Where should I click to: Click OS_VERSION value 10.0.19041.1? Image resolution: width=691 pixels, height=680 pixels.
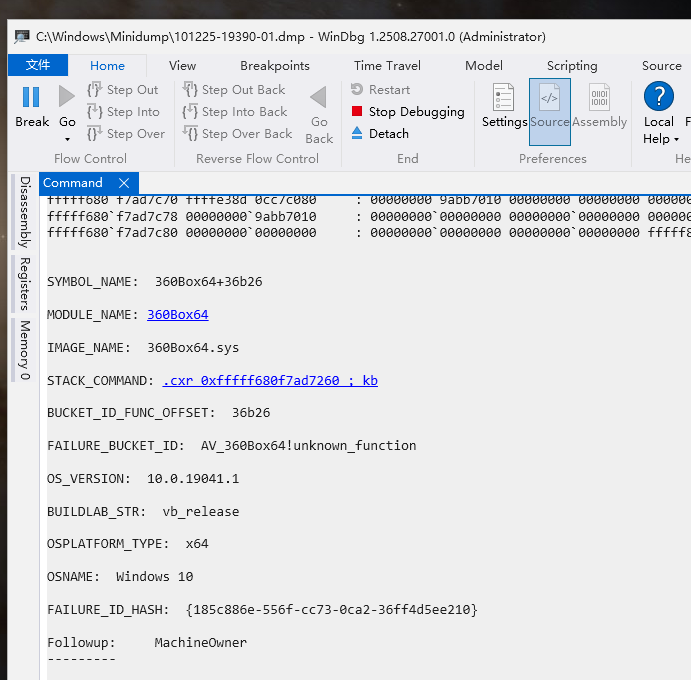point(193,479)
